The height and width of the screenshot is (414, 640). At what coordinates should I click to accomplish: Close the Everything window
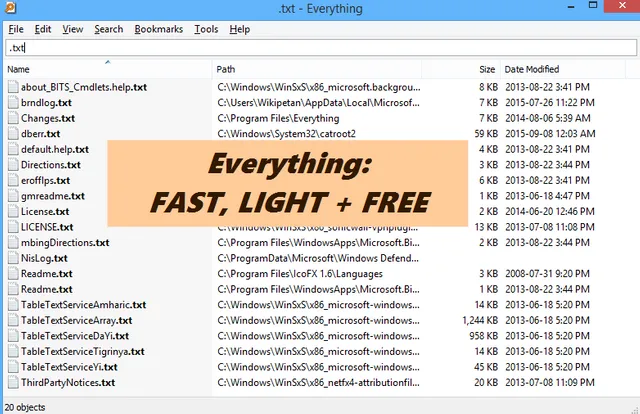(x=622, y=6)
